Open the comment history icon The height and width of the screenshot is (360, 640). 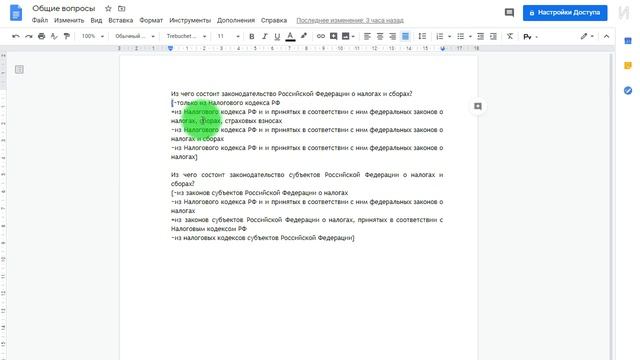point(509,13)
